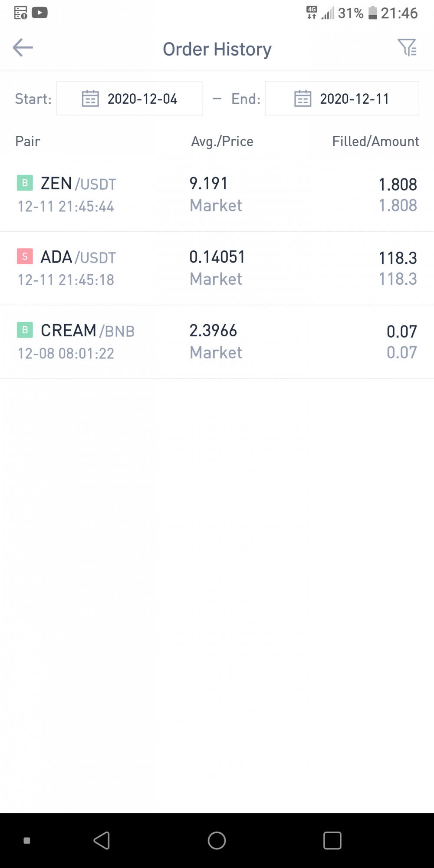Image resolution: width=434 pixels, height=868 pixels.
Task: Tap the red Sell badge on ADA
Action: [25, 256]
